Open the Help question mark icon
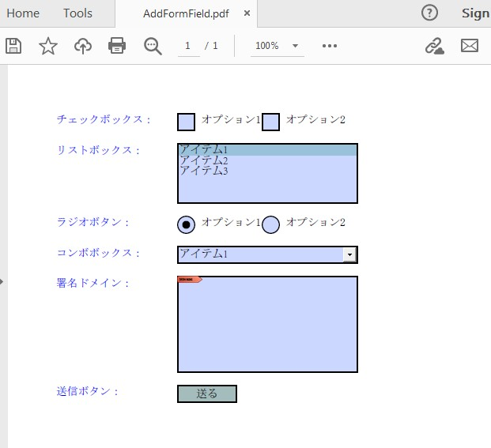The height and width of the screenshot is (448, 491). (429, 13)
